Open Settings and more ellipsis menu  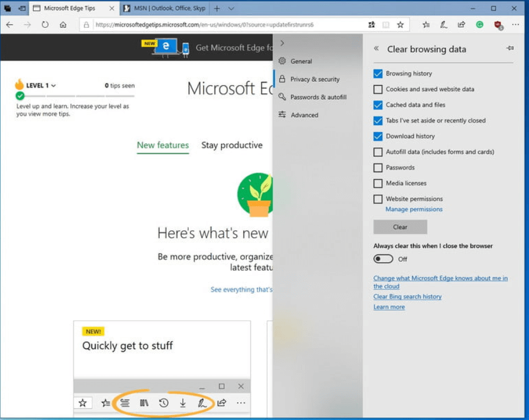point(515,24)
